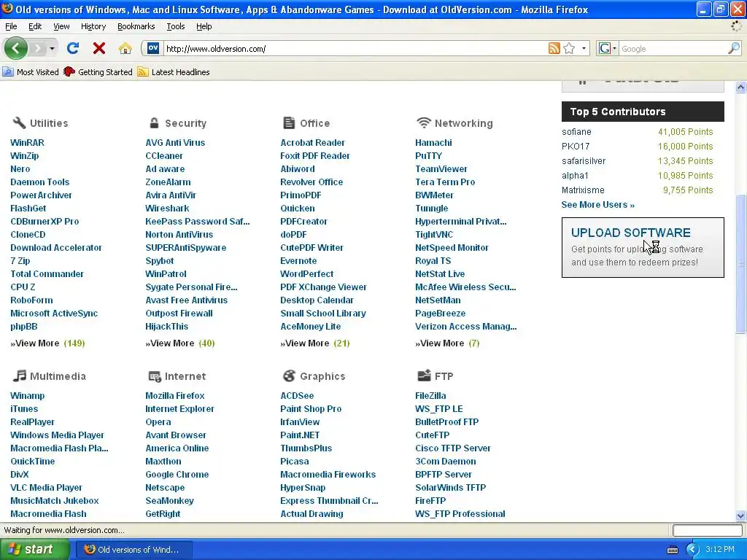The height and width of the screenshot is (560, 747).
Task: Click the Google search input field
Action: (673, 49)
